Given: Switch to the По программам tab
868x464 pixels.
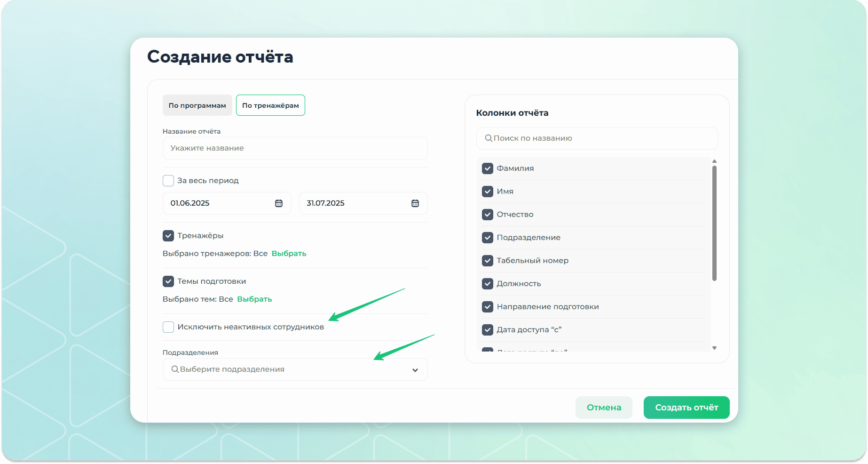Looking at the screenshot, I should [197, 105].
